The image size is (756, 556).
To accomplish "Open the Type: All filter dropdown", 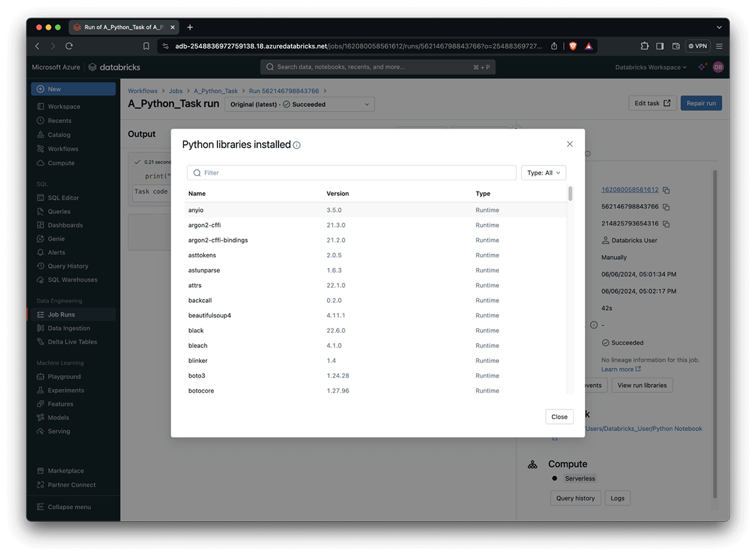I will 543,173.
